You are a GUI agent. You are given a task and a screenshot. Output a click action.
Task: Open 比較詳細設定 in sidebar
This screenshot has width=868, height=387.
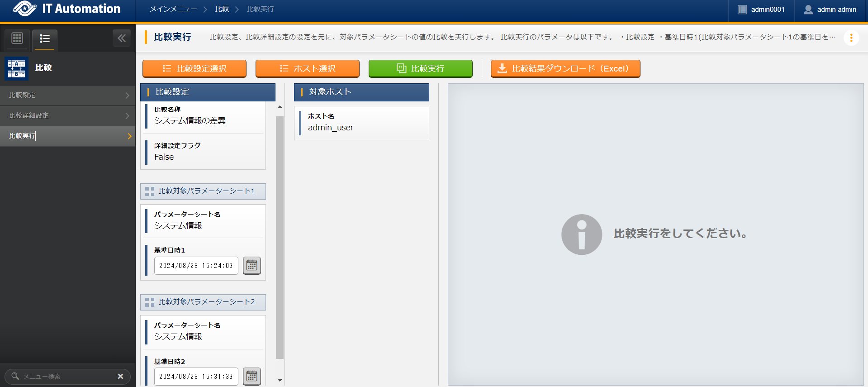coord(68,116)
